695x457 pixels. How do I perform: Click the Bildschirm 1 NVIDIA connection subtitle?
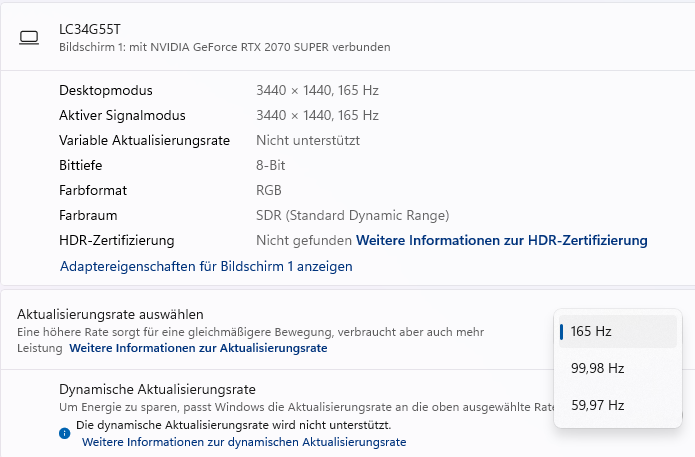coord(224,47)
